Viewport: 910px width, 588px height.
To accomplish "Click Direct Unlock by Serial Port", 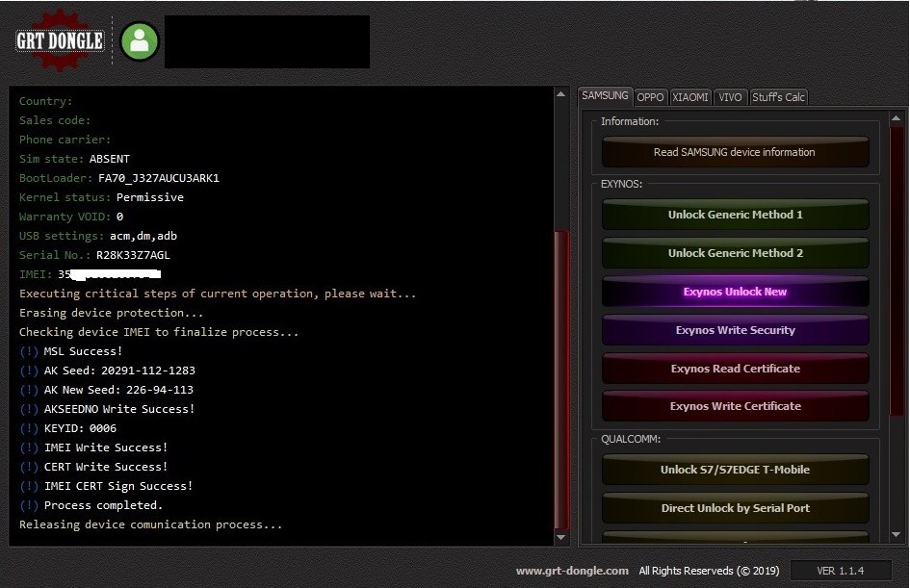I will (735, 508).
